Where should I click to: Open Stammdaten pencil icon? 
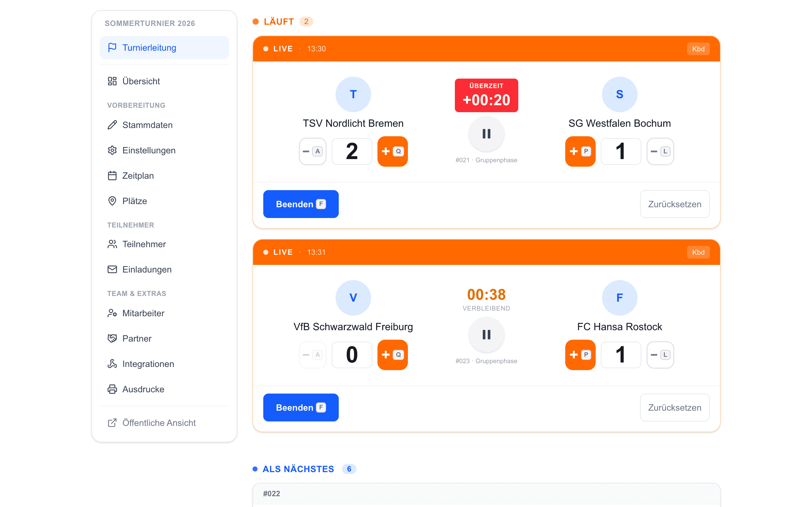112,125
